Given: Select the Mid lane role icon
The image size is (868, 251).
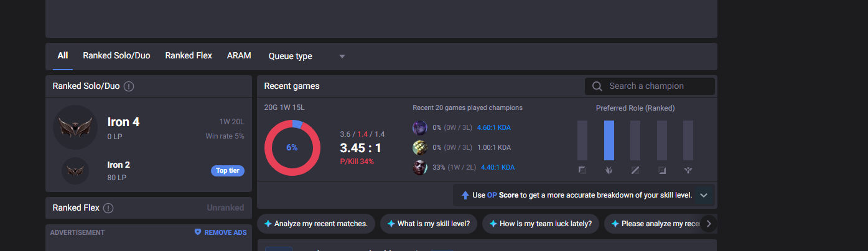Looking at the screenshot, I should (x=635, y=170).
